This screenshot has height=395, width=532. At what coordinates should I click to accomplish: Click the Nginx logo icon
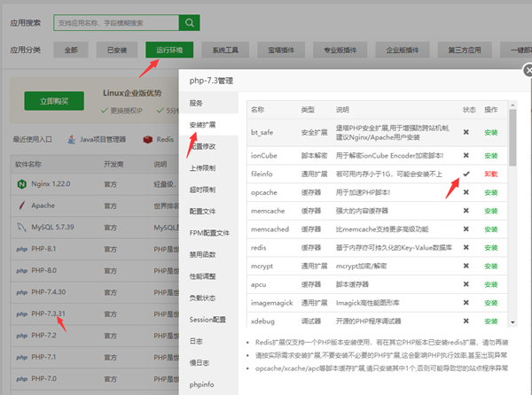pos(21,184)
